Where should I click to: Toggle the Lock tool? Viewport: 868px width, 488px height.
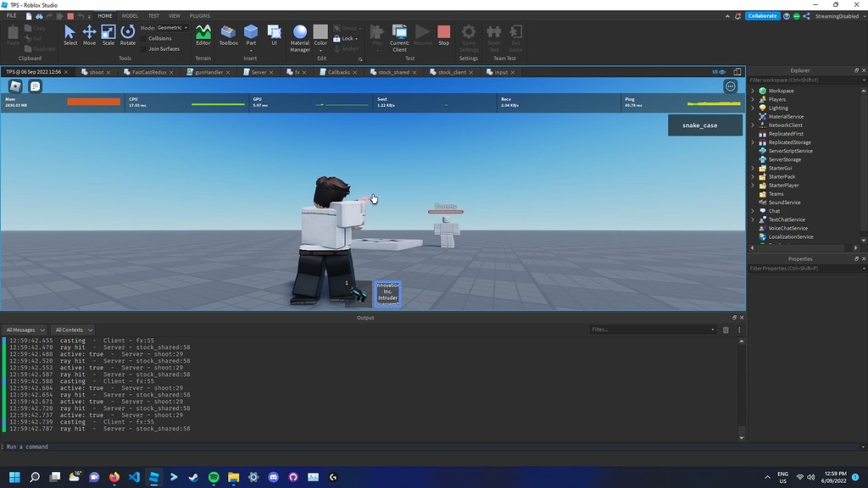(x=347, y=37)
